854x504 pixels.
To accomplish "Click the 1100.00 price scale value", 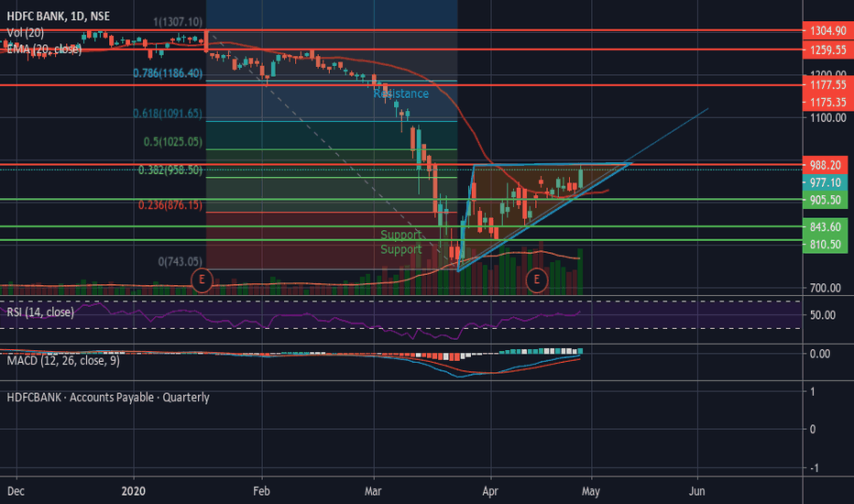I will pyautogui.click(x=827, y=117).
